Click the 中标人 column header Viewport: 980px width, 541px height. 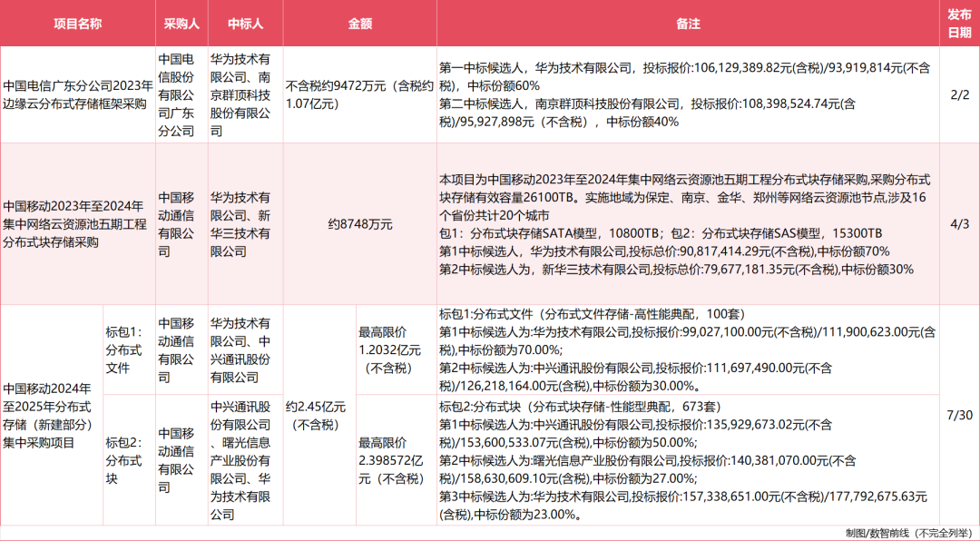pos(246,24)
